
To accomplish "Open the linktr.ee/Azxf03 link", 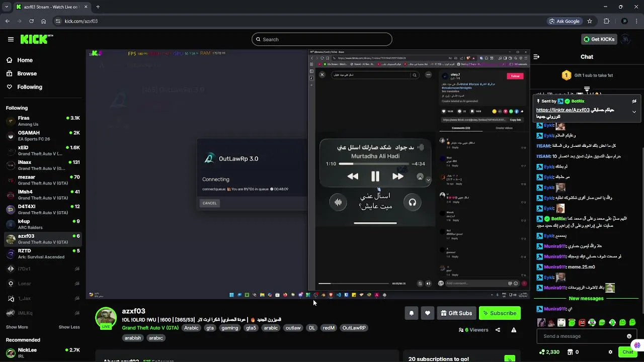I will (x=562, y=110).
